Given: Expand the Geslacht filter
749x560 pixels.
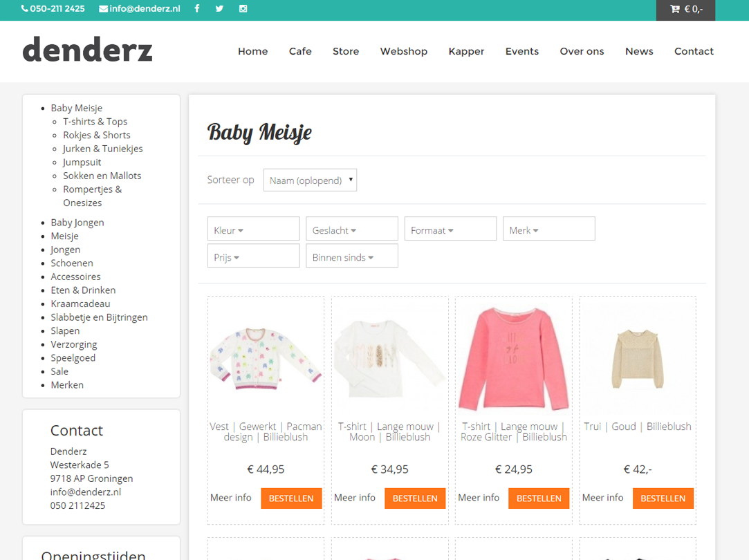Looking at the screenshot, I should [352, 229].
